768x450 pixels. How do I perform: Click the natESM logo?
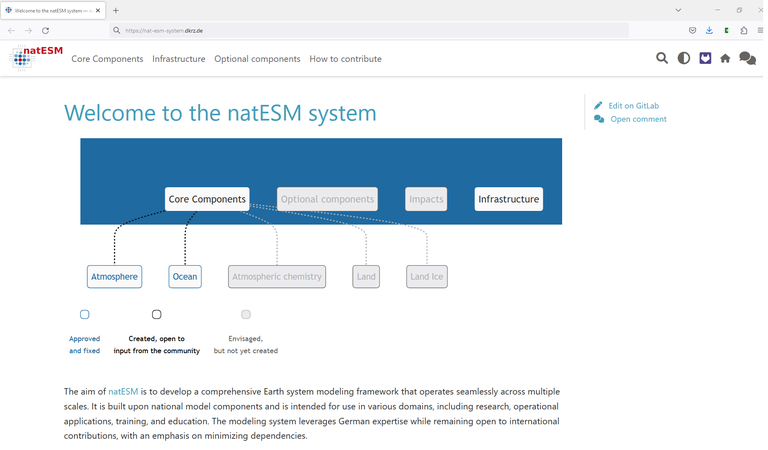pyautogui.click(x=36, y=58)
